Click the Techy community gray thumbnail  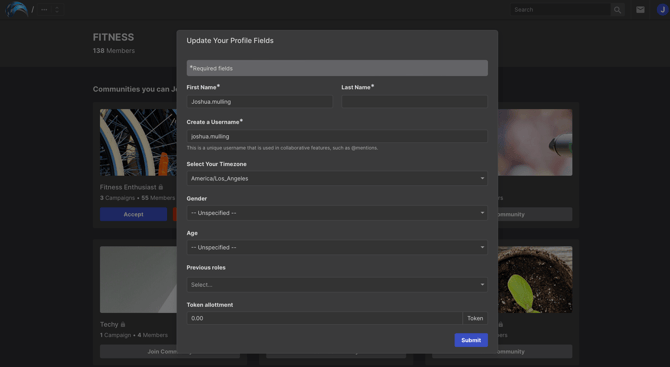click(x=138, y=279)
